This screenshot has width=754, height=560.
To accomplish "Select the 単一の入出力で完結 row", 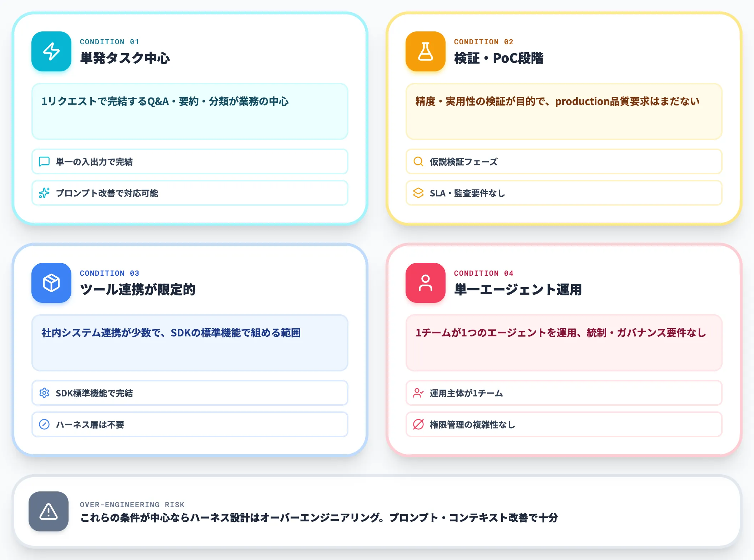I will (190, 162).
